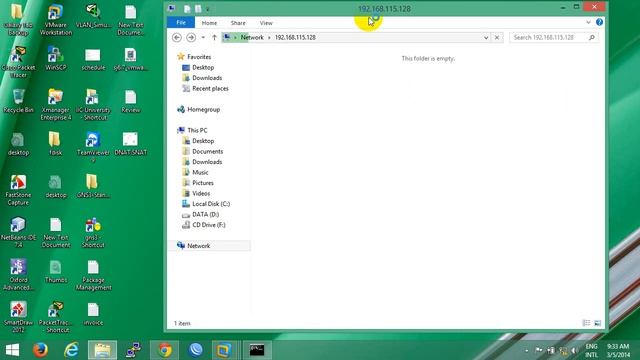Screen dimensions: 640x360
Task: Open the Windows Start button
Action: pyautogui.click(x=12, y=350)
